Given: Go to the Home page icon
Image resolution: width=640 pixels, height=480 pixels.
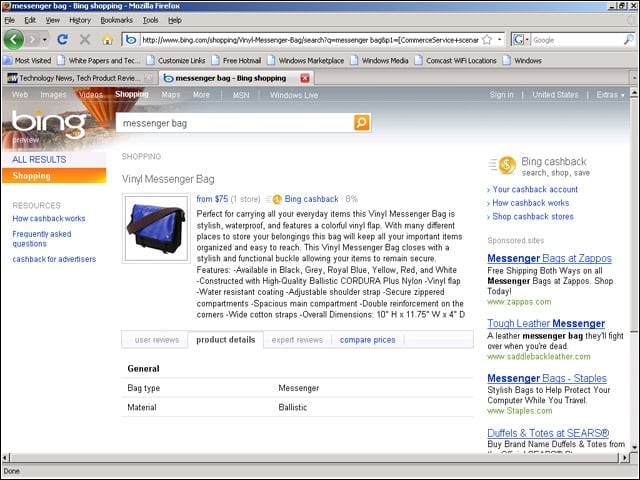Looking at the screenshot, I should coord(107,40).
